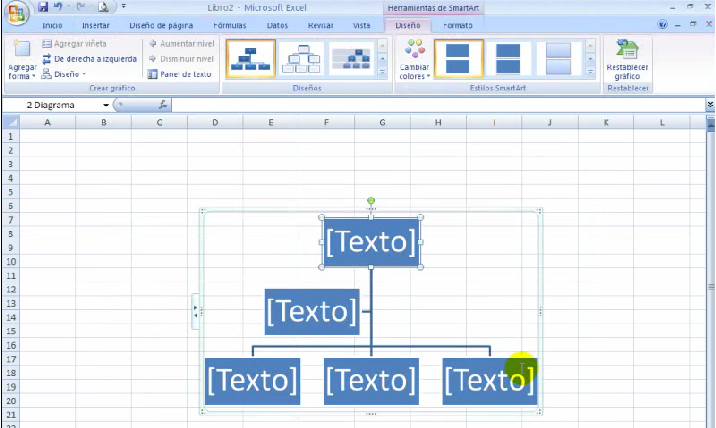The height and width of the screenshot is (428, 716).
Task: Switch to the Insertar tab
Action: (x=96, y=24)
